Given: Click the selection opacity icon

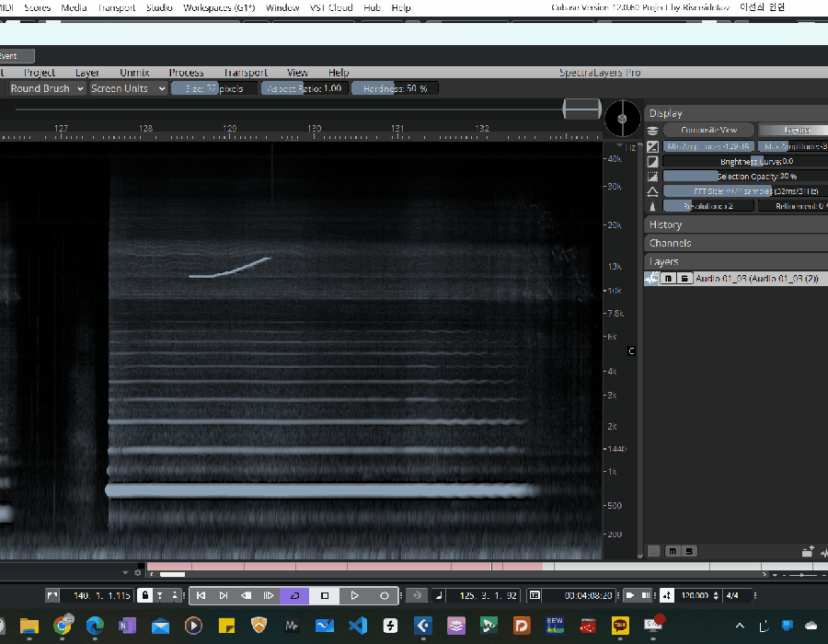Looking at the screenshot, I should click(652, 177).
